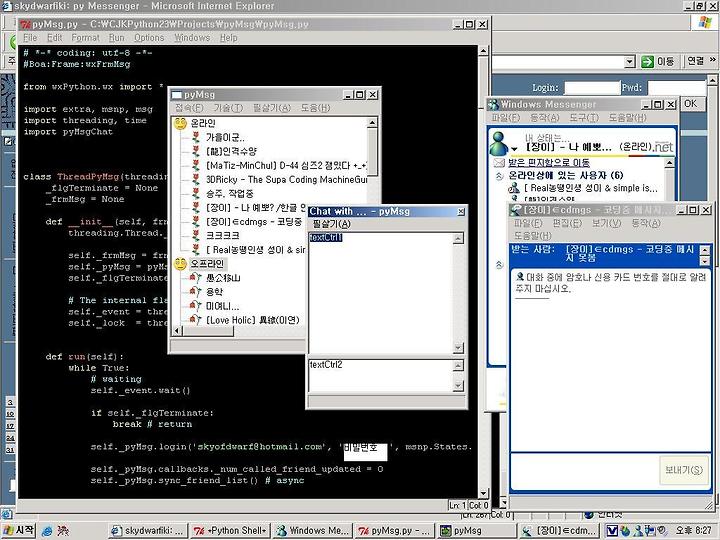Click the smiley icon of the 온라인 group
720x540 pixels.
[180, 123]
